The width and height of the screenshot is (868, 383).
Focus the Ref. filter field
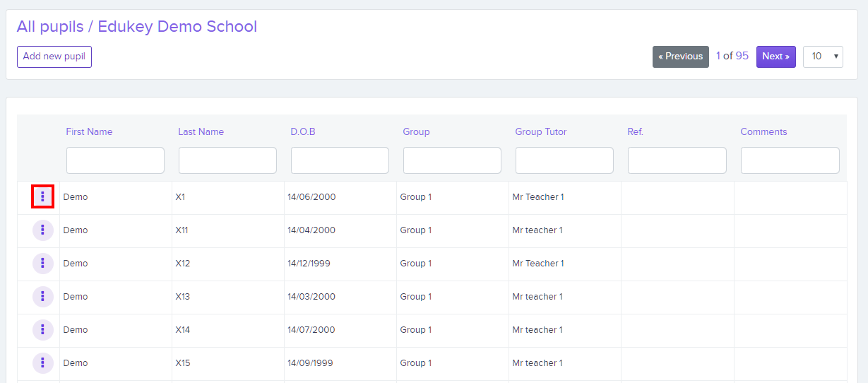tap(677, 160)
